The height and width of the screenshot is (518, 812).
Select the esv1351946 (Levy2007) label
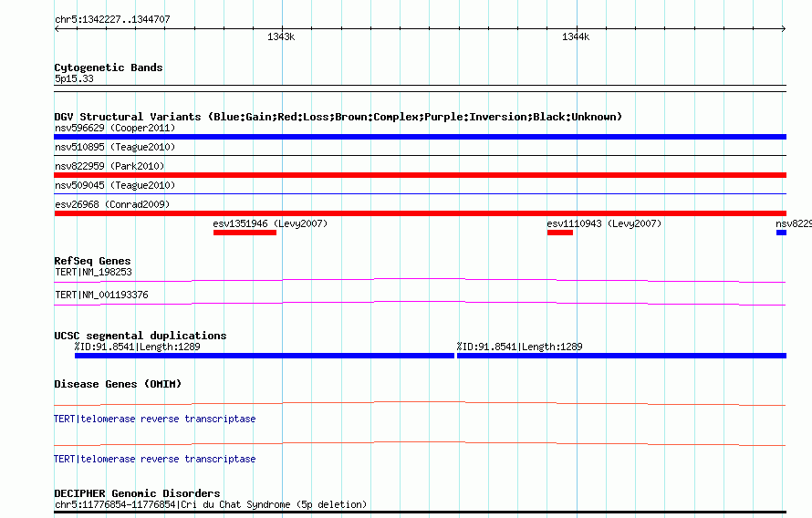click(x=270, y=223)
